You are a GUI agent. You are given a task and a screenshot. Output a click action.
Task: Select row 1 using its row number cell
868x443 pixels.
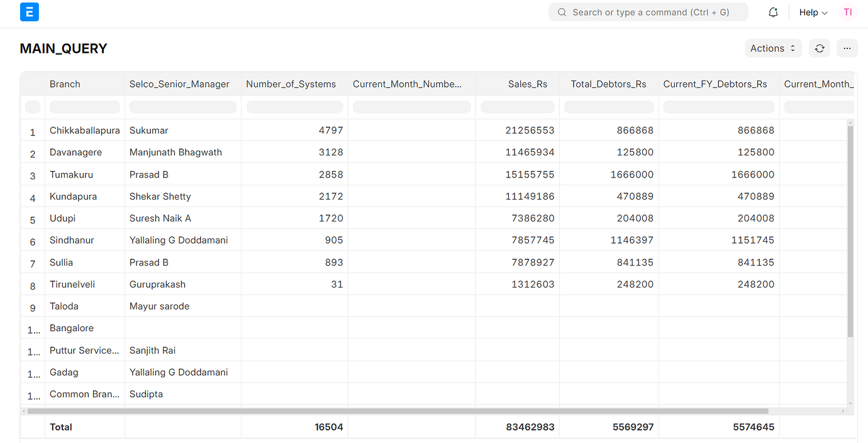click(32, 131)
